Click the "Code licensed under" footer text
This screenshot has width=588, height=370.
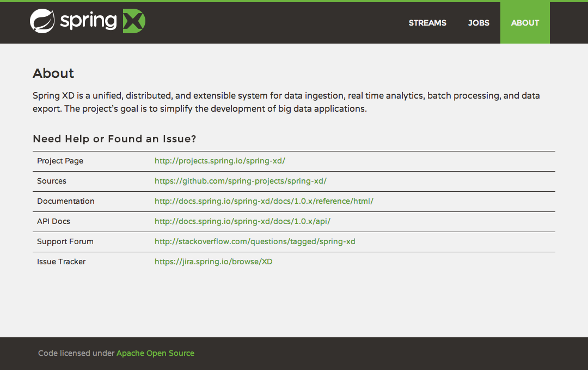tap(76, 353)
